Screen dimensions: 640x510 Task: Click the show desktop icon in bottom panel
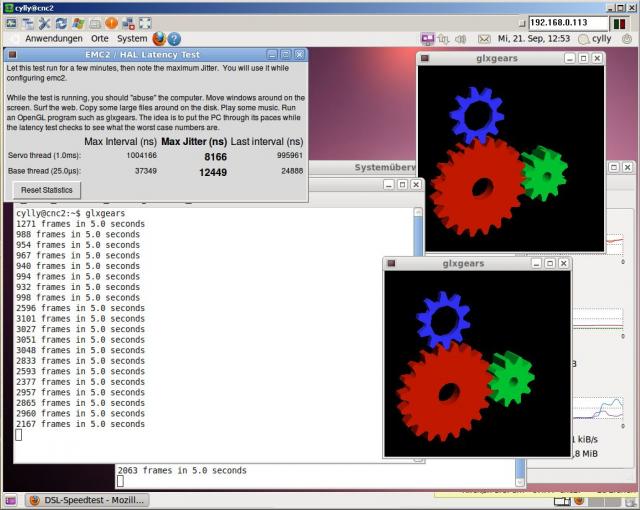[x=11, y=500]
